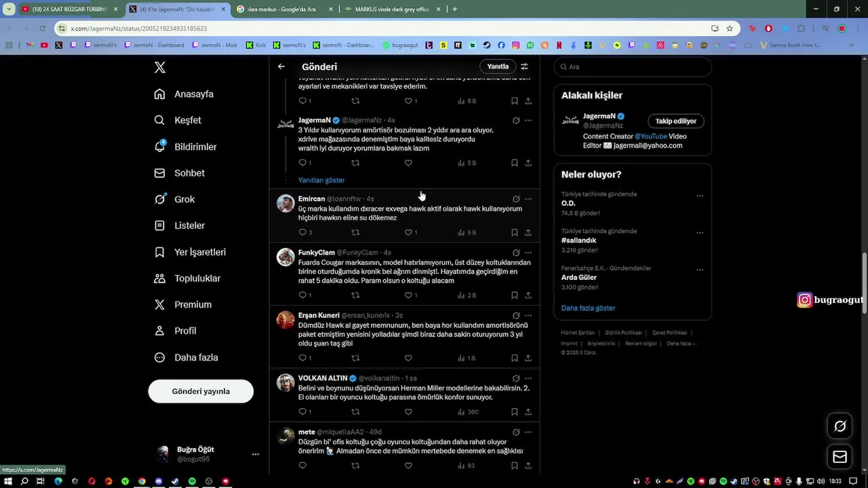Bookmark JagermaN's reply
868x488 pixels.
(515, 163)
